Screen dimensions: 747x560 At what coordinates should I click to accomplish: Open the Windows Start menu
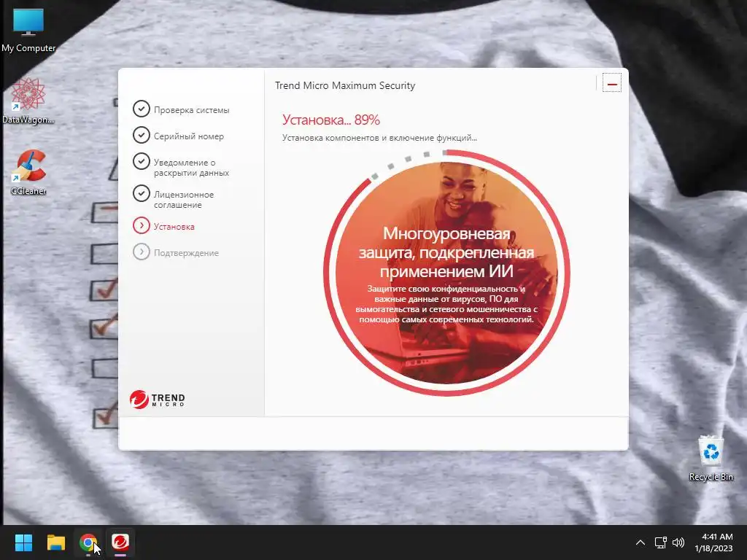tap(23, 542)
